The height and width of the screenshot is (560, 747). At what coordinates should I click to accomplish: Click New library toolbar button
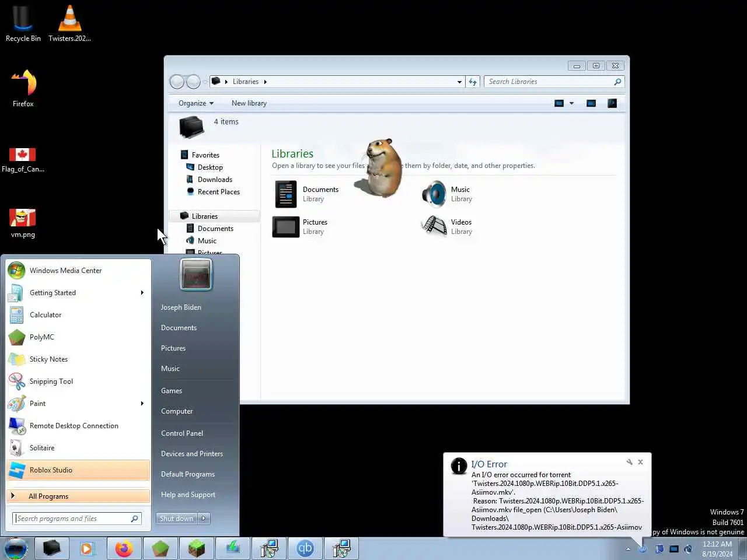pos(249,103)
